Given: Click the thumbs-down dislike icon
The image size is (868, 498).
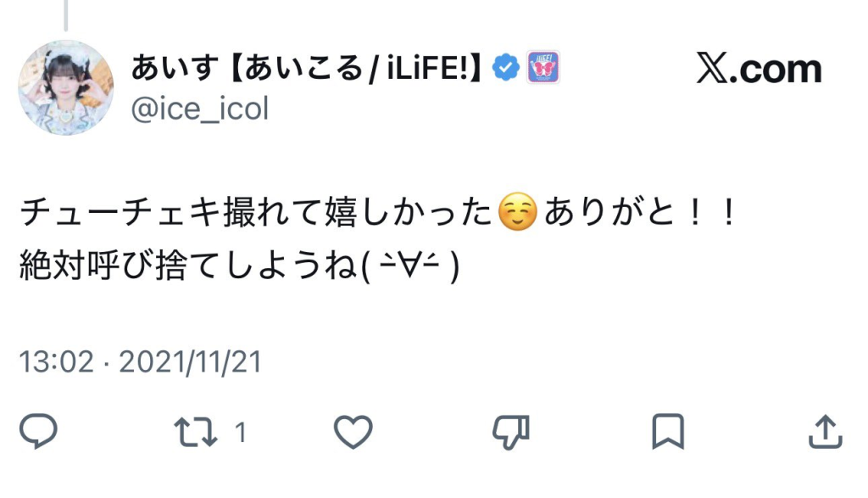Looking at the screenshot, I should tap(511, 432).
